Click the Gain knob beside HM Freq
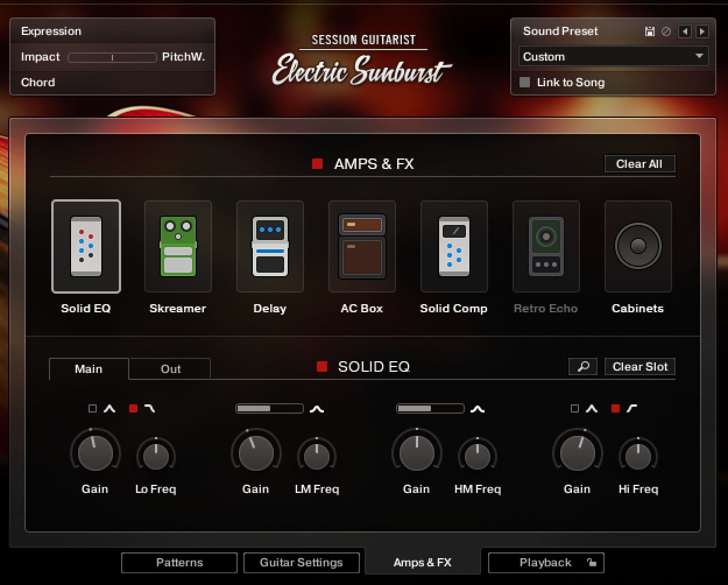The image size is (728, 585). point(416,453)
